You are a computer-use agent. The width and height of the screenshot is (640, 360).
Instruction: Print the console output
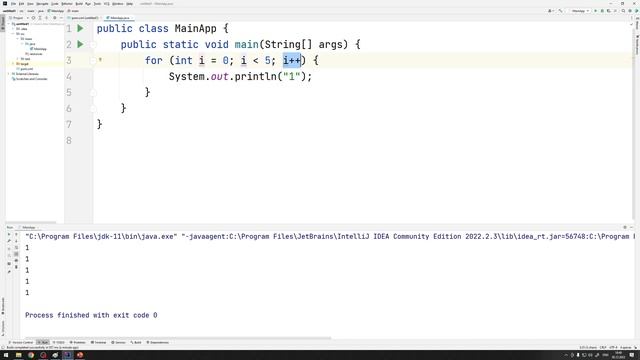[x=16, y=260]
